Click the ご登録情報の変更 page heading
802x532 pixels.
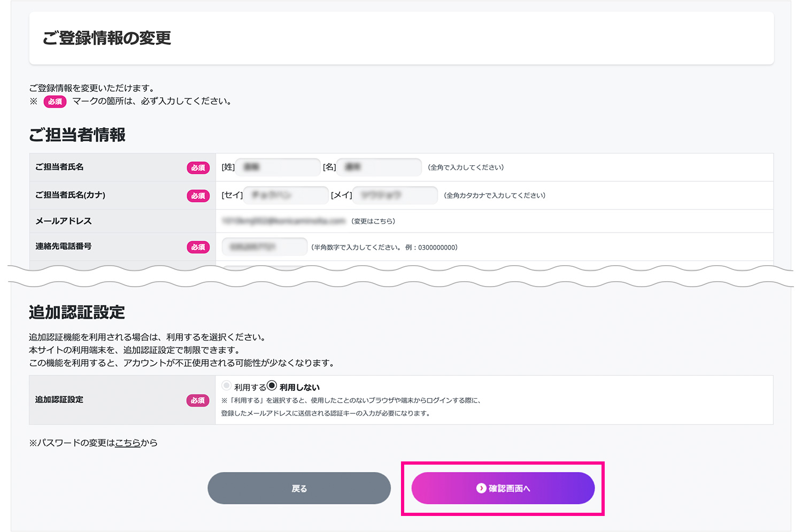coord(107,38)
